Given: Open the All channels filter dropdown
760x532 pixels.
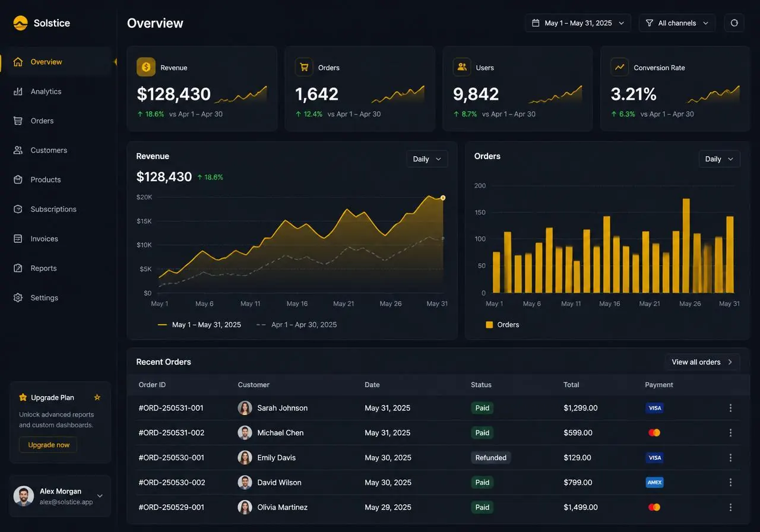Looking at the screenshot, I should point(677,23).
